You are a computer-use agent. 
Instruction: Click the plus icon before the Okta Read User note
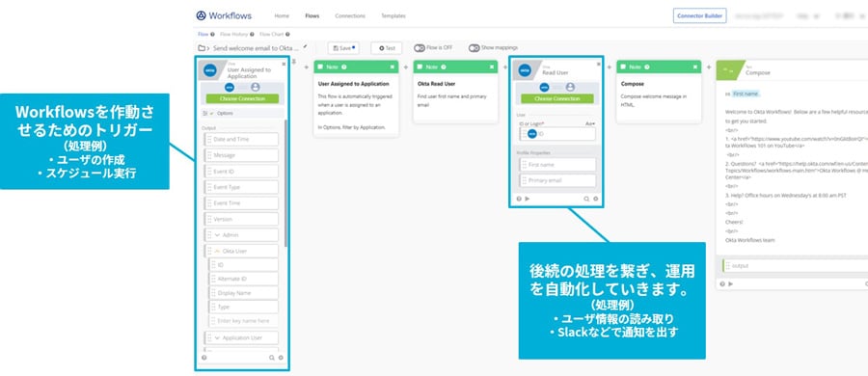click(x=405, y=67)
